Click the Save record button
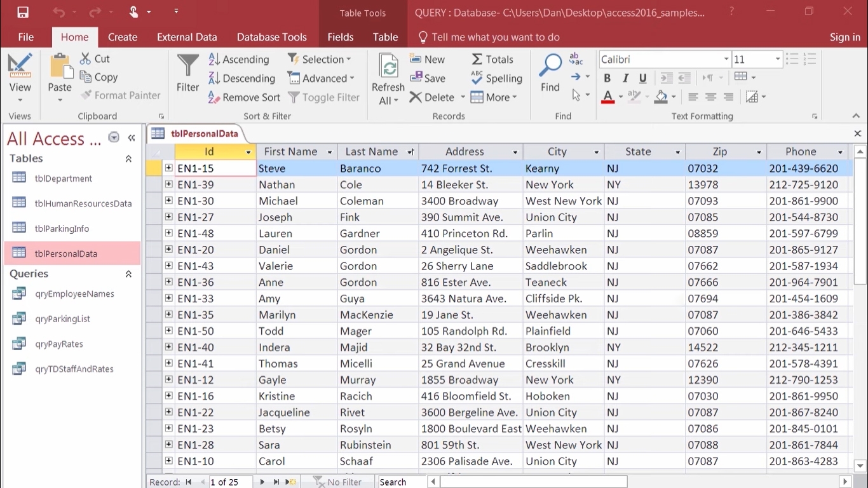Screen dimensions: 868x488 430,78
